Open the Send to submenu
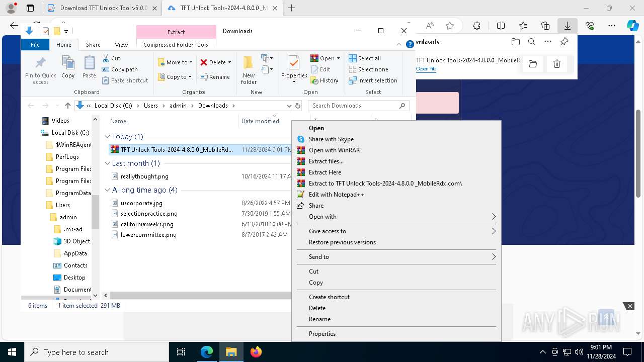644x362 pixels. 396,257
